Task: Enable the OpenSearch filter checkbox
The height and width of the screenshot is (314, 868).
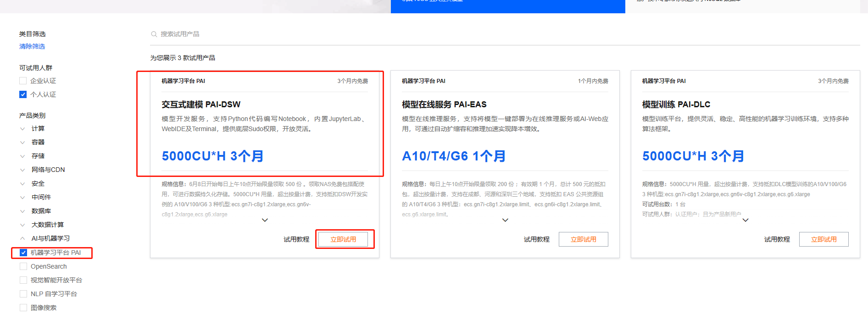Action: coord(23,266)
